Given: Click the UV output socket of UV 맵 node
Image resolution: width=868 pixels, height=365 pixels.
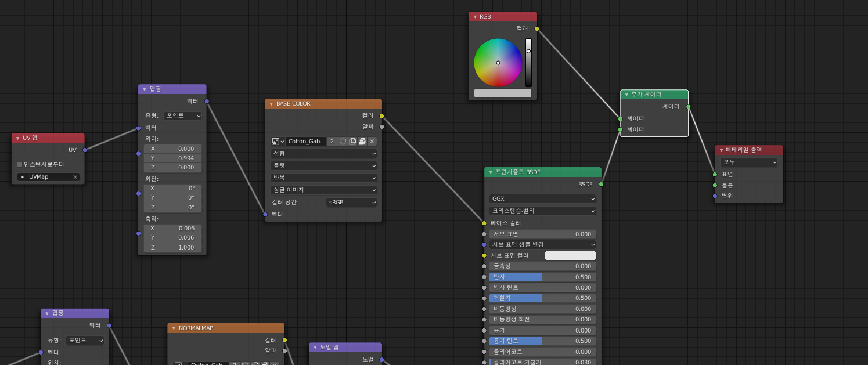Looking at the screenshot, I should pyautogui.click(x=85, y=150).
